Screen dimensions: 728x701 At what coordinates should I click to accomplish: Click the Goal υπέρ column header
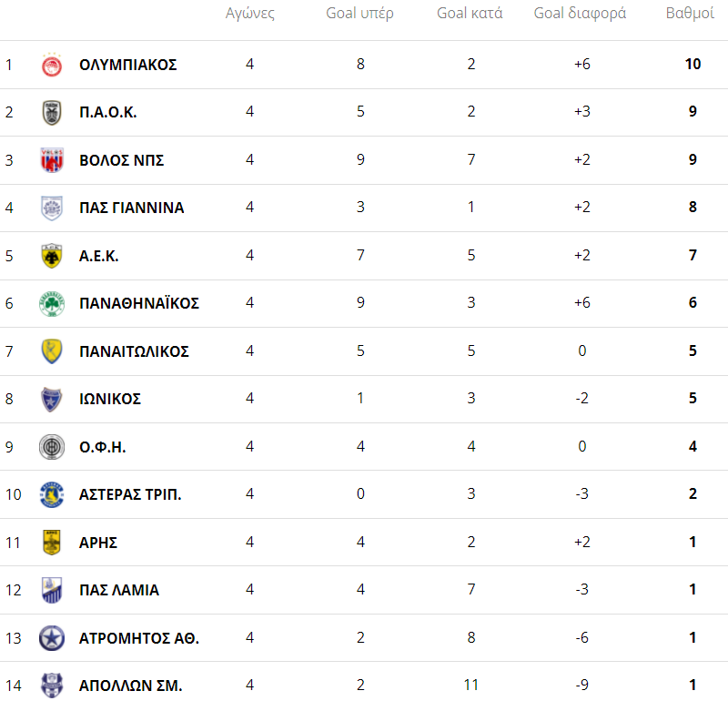pyautogui.click(x=360, y=14)
